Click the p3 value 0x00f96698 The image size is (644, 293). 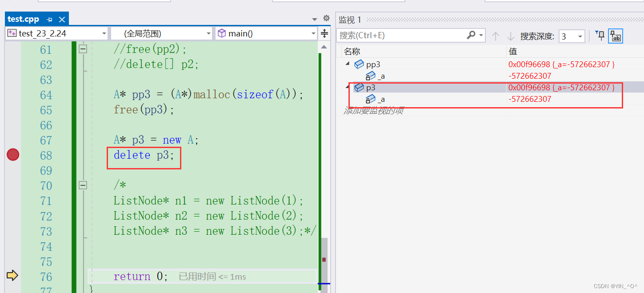tap(561, 88)
